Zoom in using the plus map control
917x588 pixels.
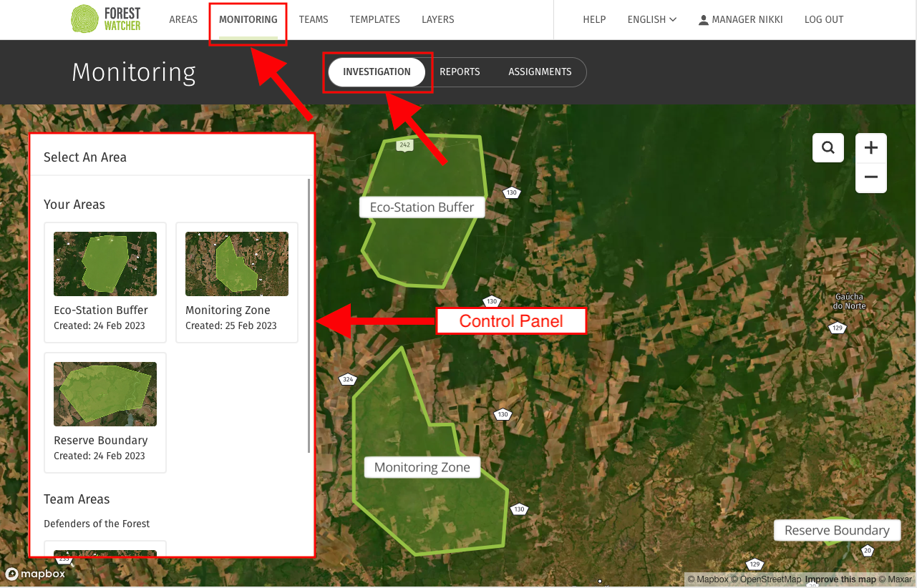tap(870, 147)
